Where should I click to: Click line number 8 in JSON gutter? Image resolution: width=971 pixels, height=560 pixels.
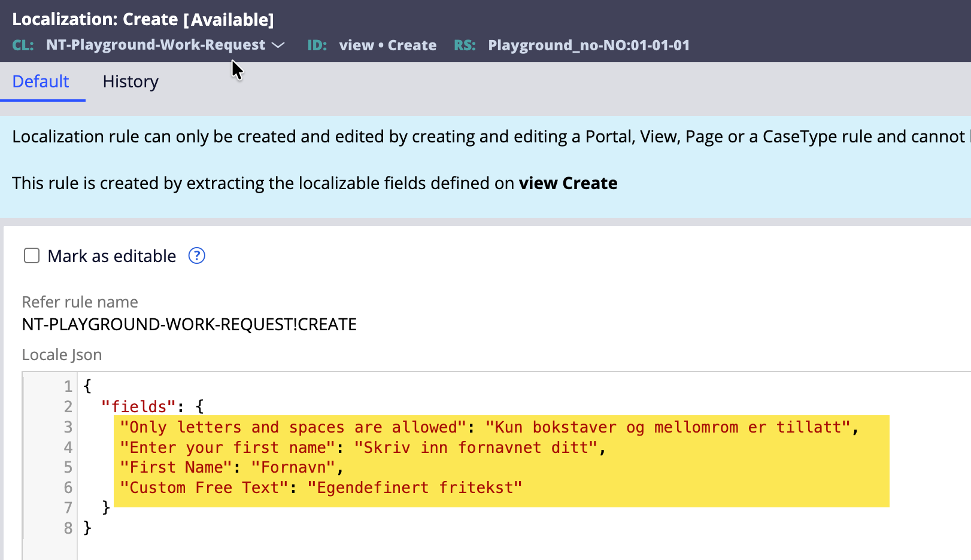(68, 528)
